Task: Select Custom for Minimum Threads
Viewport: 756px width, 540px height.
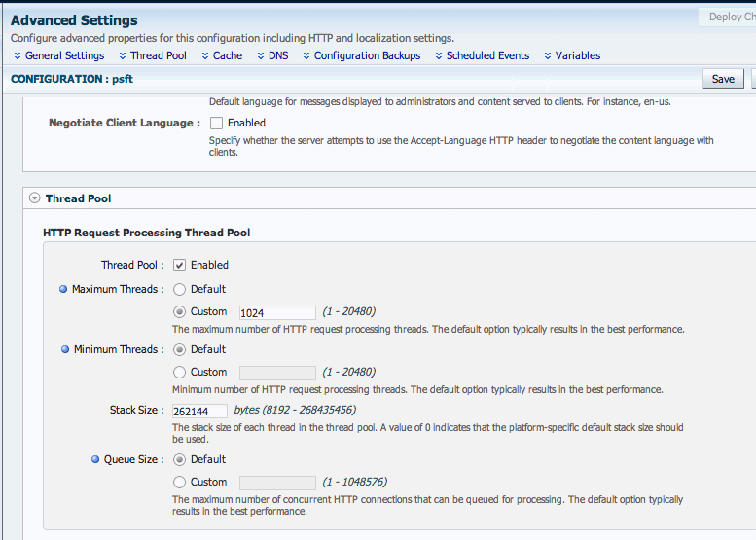Action: (x=179, y=373)
